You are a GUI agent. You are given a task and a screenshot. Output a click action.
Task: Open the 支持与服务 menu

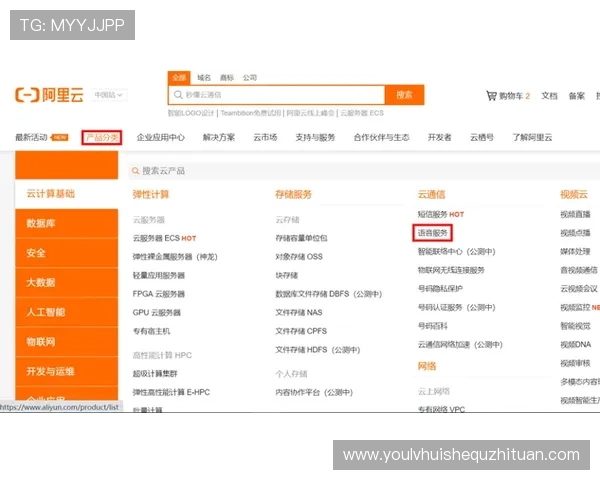point(315,137)
